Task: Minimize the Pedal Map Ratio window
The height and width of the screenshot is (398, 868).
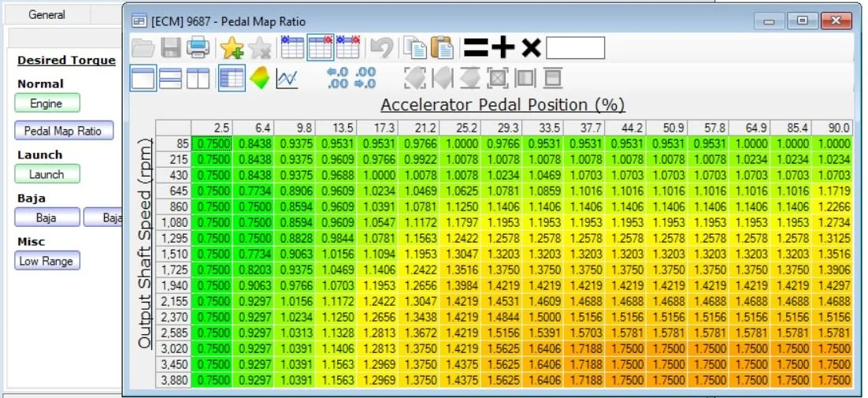Action: click(768, 21)
